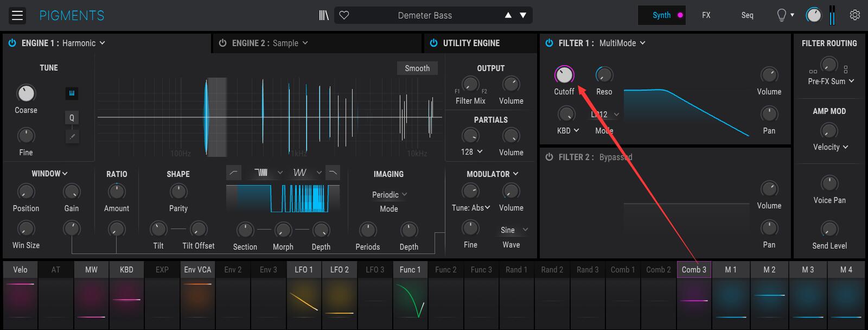The height and width of the screenshot is (330, 868).
Task: Click the Voice Pan knob
Action: 829,183
